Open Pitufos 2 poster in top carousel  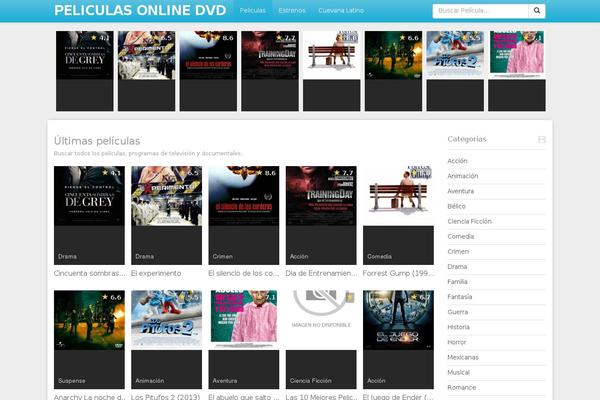455,71
